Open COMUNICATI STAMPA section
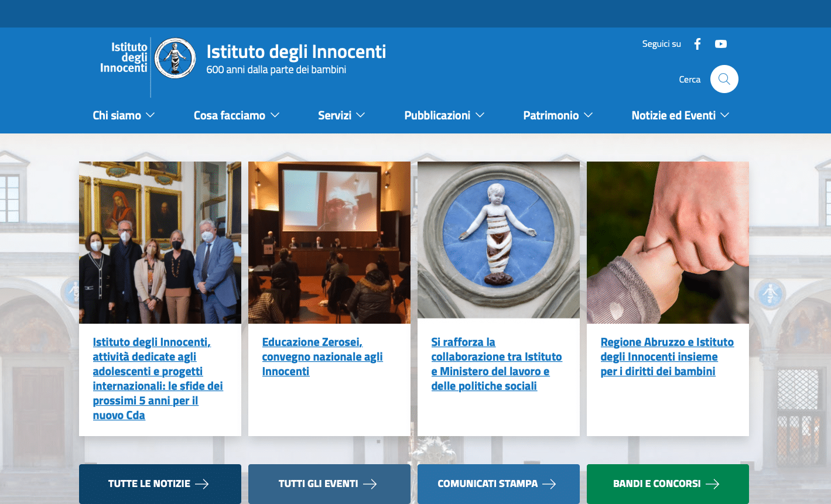Viewport: 831px width, 504px height. 498,484
